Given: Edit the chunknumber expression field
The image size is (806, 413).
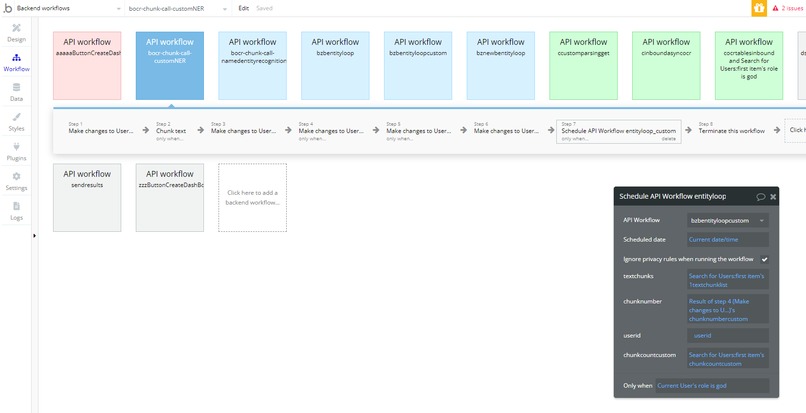Looking at the screenshot, I should (728, 310).
